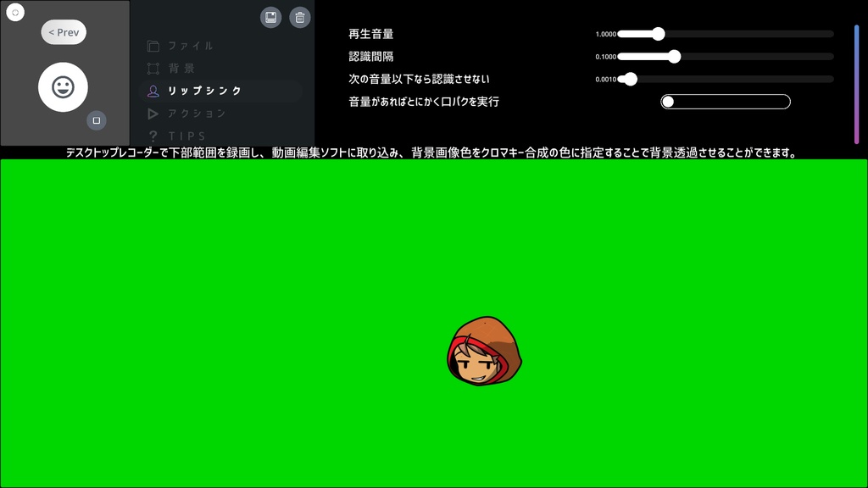Click the folder icon beside ファイル
The width and height of the screenshot is (868, 488).
[x=153, y=46]
